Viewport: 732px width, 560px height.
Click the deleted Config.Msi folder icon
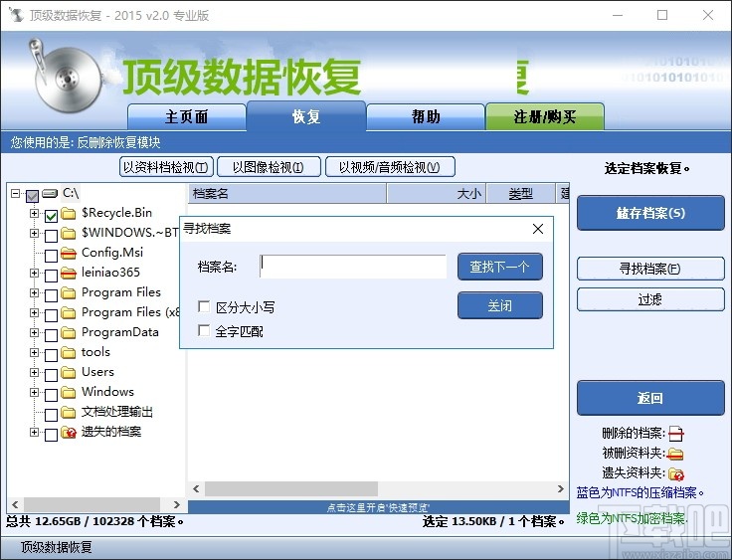[x=69, y=254]
